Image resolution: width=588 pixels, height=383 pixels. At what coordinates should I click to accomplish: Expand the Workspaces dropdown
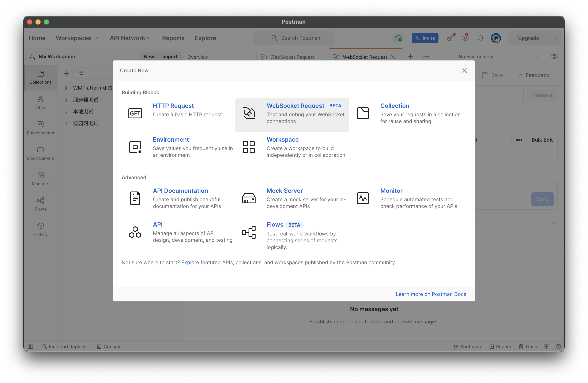click(77, 38)
